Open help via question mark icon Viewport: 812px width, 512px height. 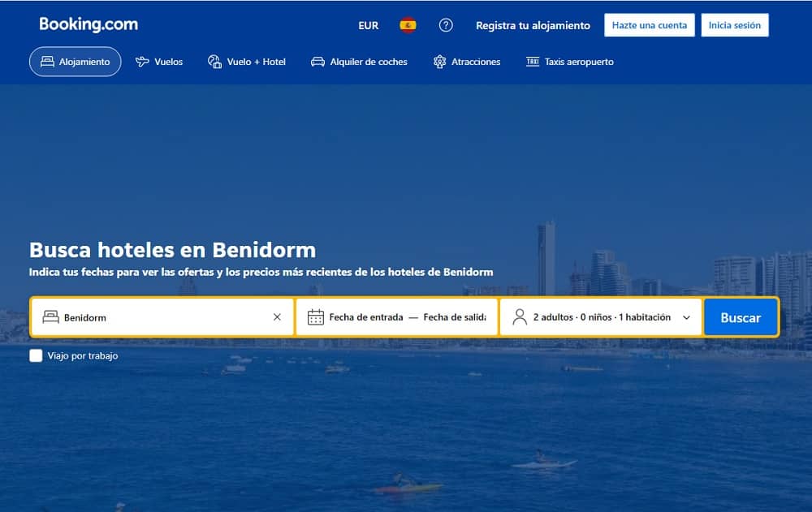pyautogui.click(x=446, y=25)
